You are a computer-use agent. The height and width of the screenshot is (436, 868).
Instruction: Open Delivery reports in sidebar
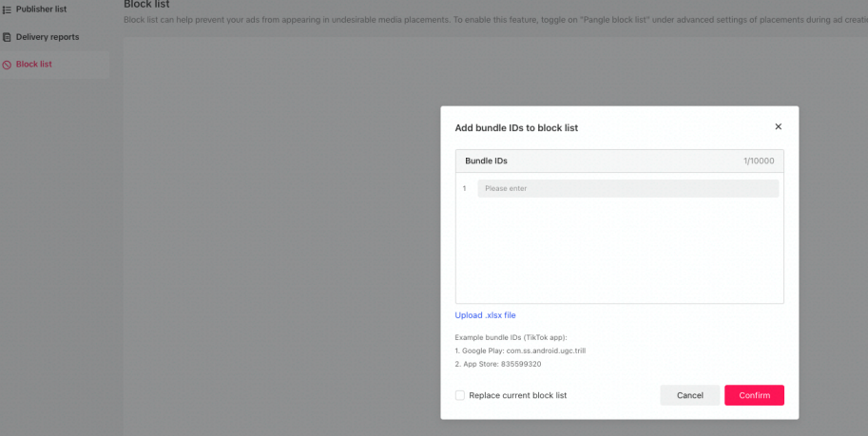47,37
